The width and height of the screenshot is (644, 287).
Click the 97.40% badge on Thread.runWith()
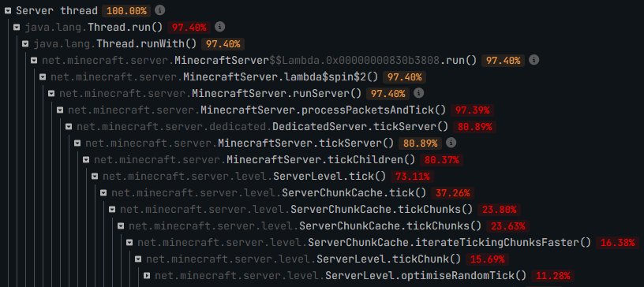point(223,44)
